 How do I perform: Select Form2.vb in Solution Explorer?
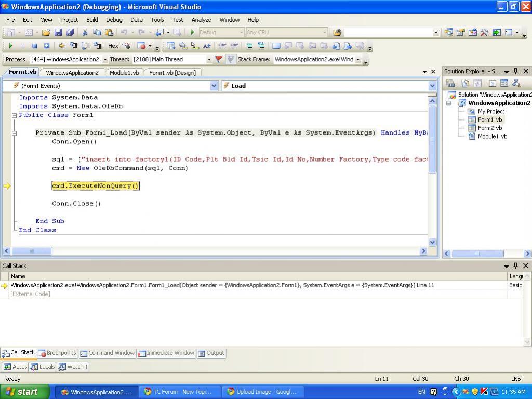coord(489,128)
